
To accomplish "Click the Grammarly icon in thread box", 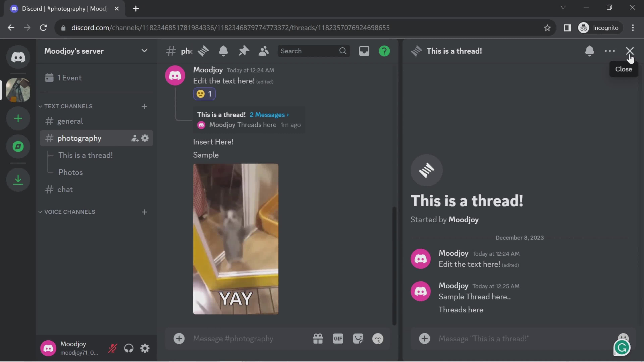I will [622, 348].
